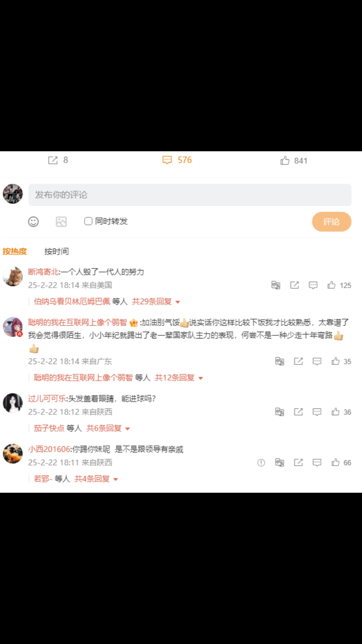Click the image upload icon

pyautogui.click(x=61, y=221)
